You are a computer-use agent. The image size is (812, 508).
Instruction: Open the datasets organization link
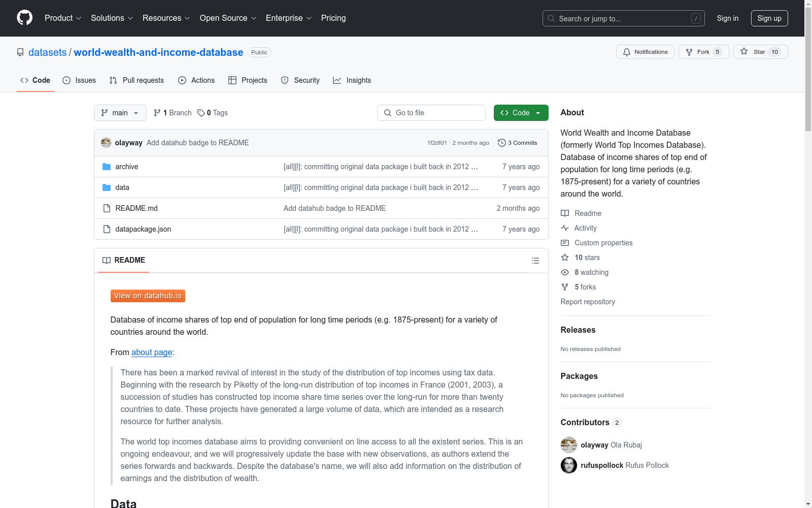click(x=47, y=52)
